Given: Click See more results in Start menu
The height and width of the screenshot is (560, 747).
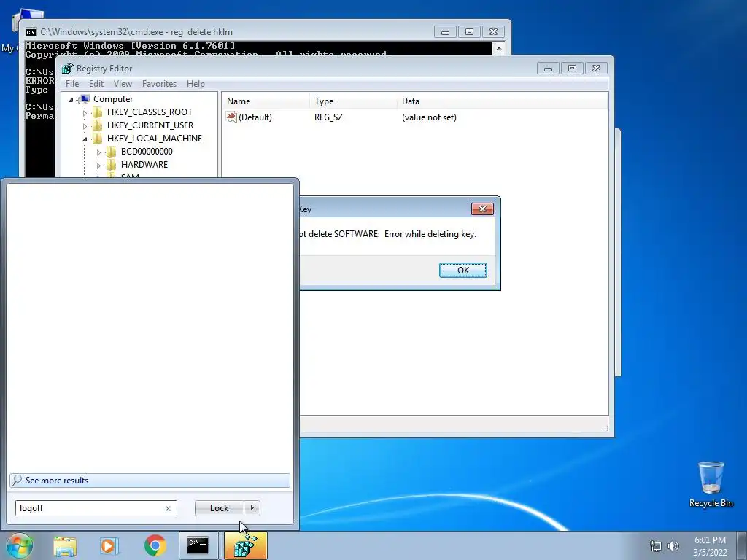Looking at the screenshot, I should pos(150,480).
